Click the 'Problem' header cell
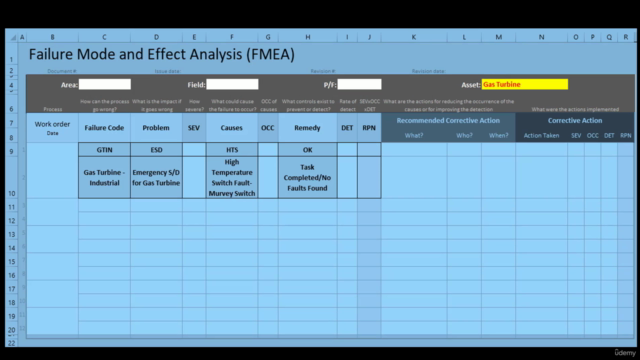Screen dimensions: 640x360 (156, 128)
